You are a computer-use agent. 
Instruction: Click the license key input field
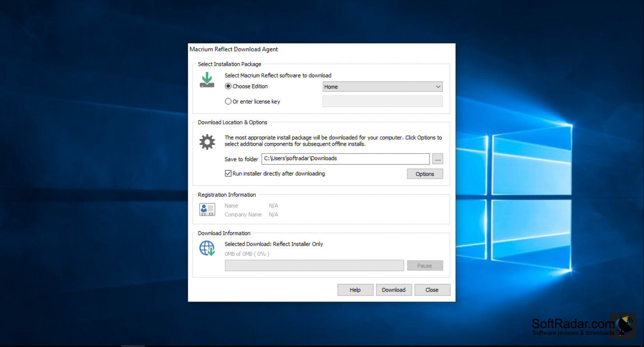pos(383,102)
